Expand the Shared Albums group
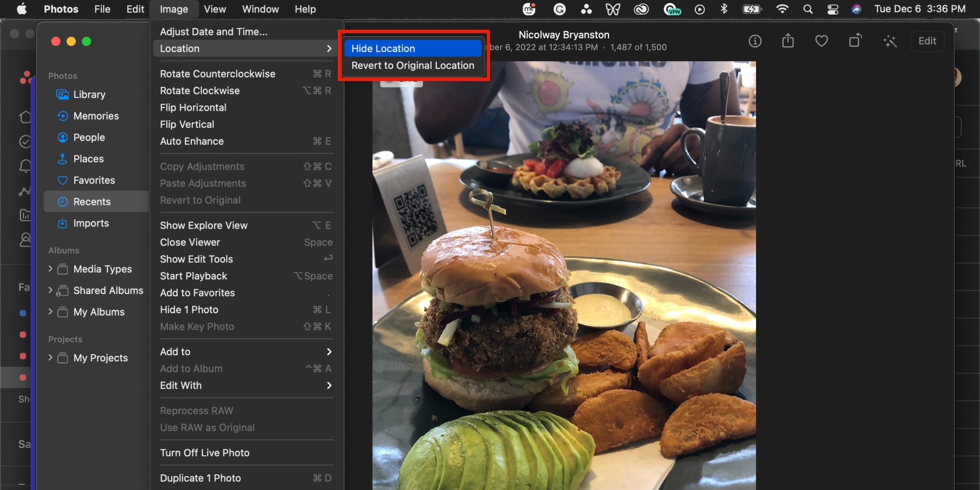980x490 pixels. (50, 290)
